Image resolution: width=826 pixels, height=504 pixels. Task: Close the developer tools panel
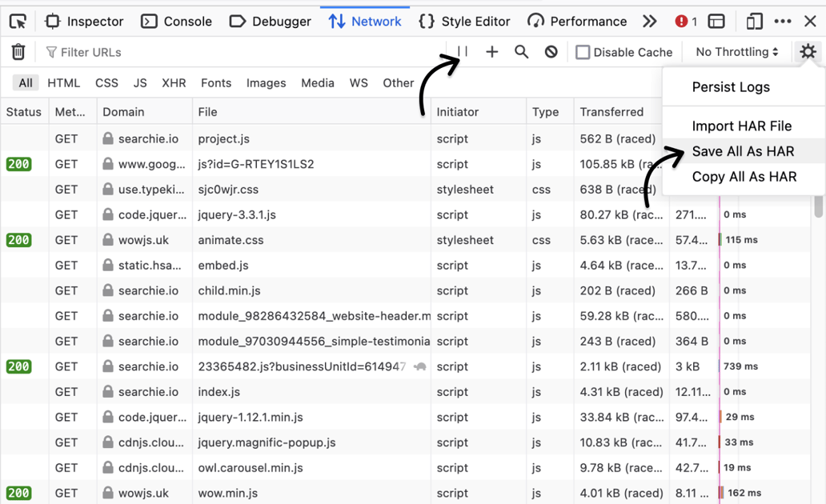tap(810, 22)
